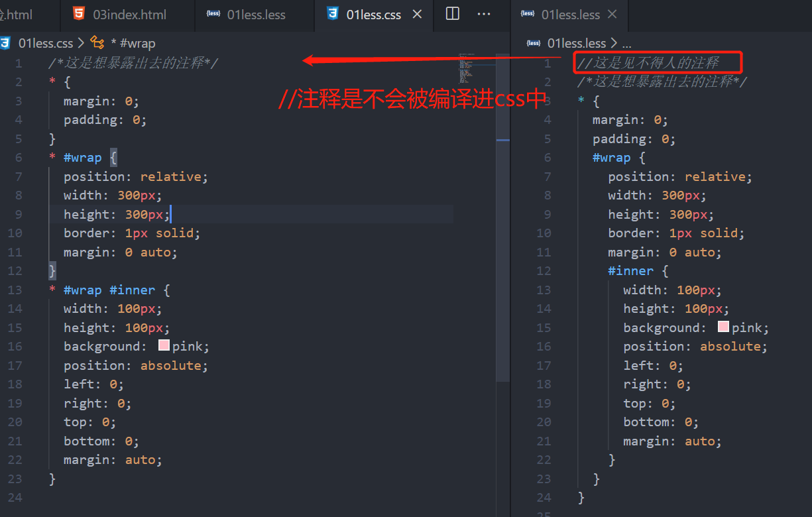Screen dimensions: 812x517
Task: Click '/*这是想暴露出去的注释*/' on line 2 of 01less.less
Action: click(662, 82)
